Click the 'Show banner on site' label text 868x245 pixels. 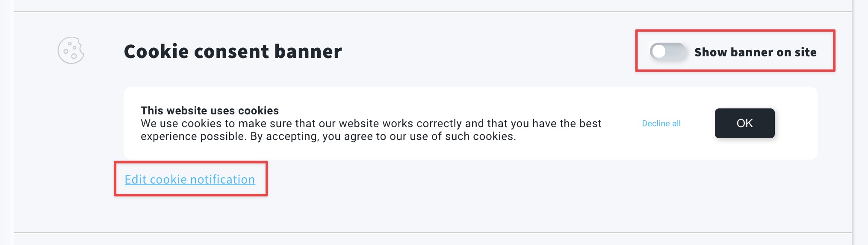coord(755,52)
